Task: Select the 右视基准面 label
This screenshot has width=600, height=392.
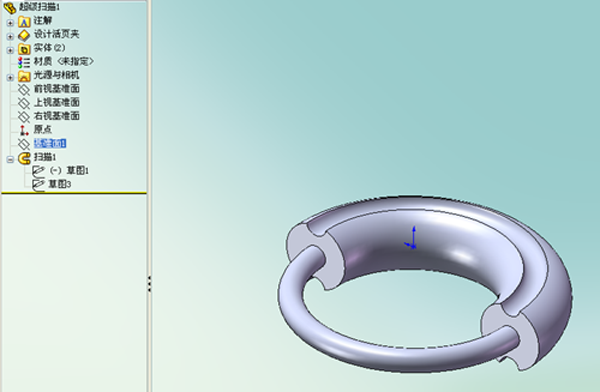Action: (57, 116)
